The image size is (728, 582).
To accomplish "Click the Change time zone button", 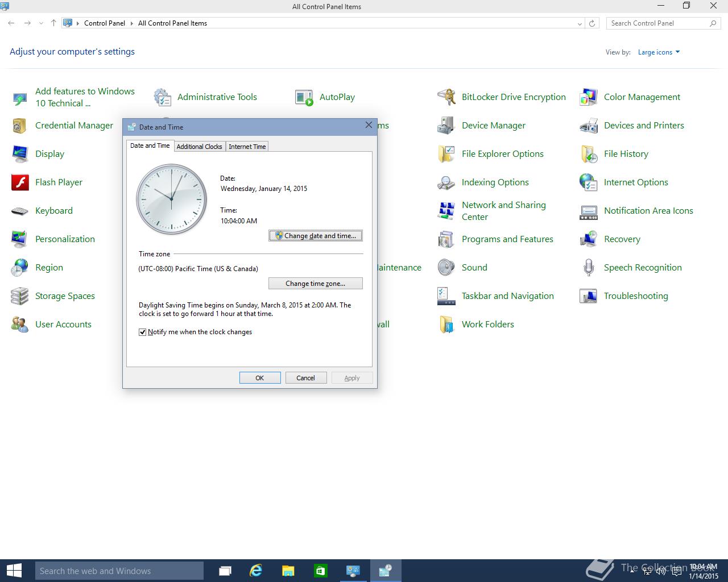I will coord(316,284).
